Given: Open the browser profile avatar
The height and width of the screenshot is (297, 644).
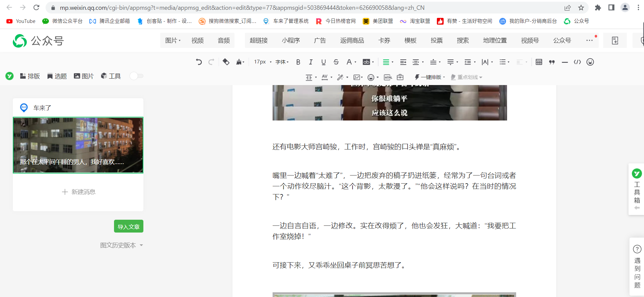Looking at the screenshot, I should pyautogui.click(x=625, y=7).
